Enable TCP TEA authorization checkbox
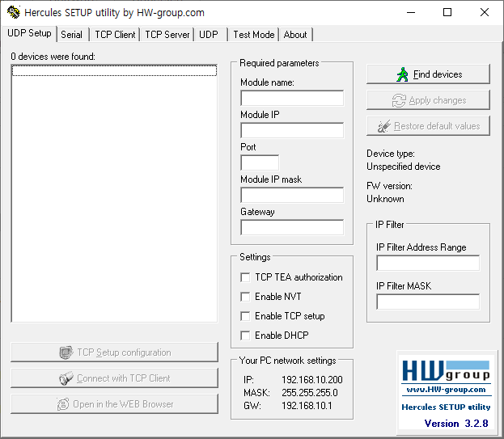 pyautogui.click(x=245, y=277)
